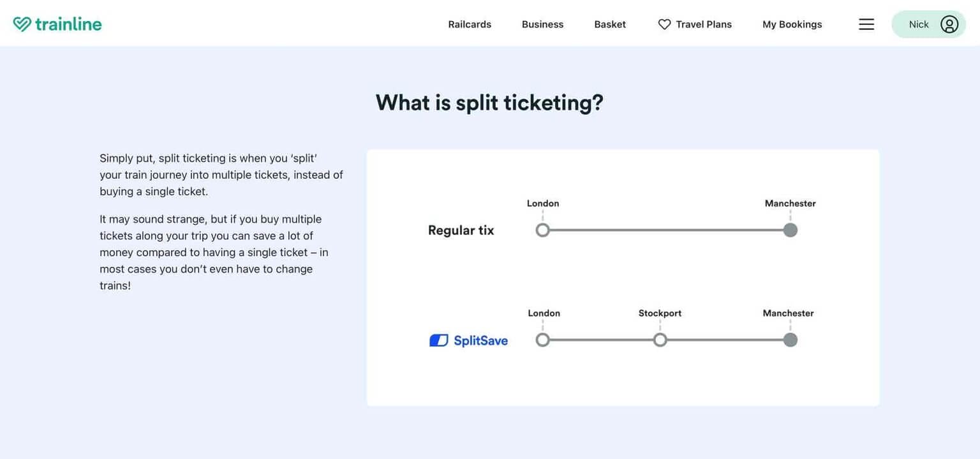Select the Manchester endpoint on the Regular tix line

[790, 230]
